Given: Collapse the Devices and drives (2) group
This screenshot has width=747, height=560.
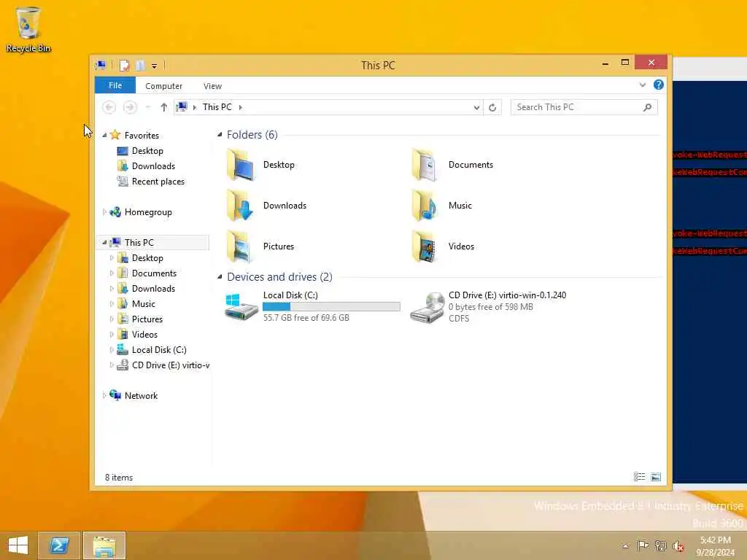Looking at the screenshot, I should [220, 276].
